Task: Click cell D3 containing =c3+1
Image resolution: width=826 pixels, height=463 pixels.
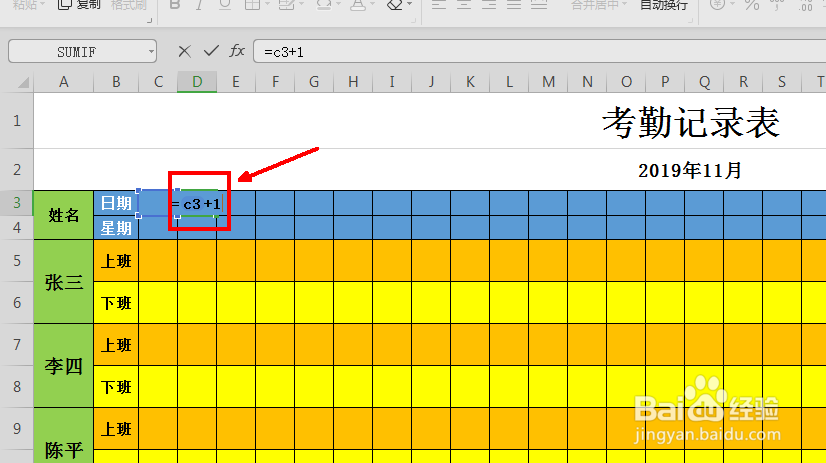Action: (x=197, y=203)
